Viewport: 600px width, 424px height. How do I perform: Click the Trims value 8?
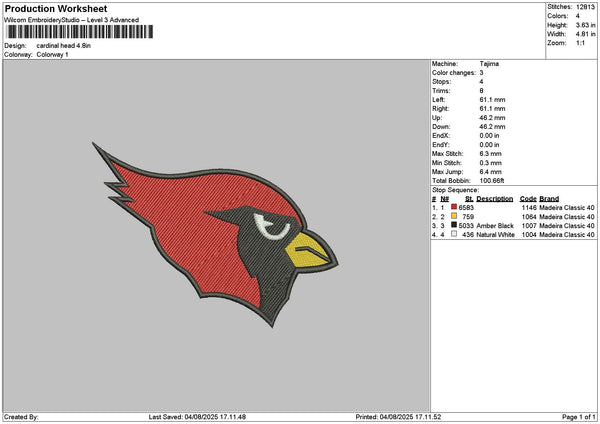pyautogui.click(x=481, y=91)
